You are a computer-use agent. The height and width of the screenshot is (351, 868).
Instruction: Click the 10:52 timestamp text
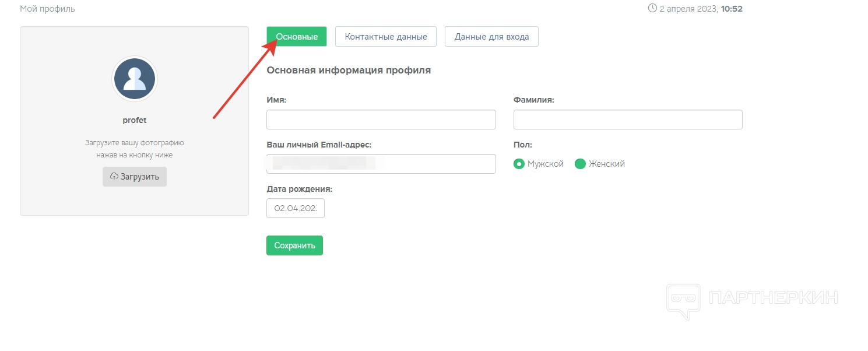coord(732,9)
